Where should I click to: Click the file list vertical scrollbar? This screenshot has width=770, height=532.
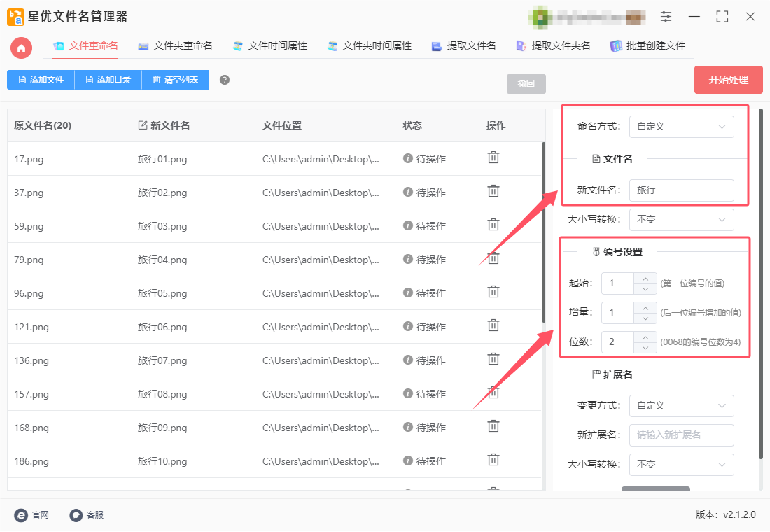click(543, 232)
